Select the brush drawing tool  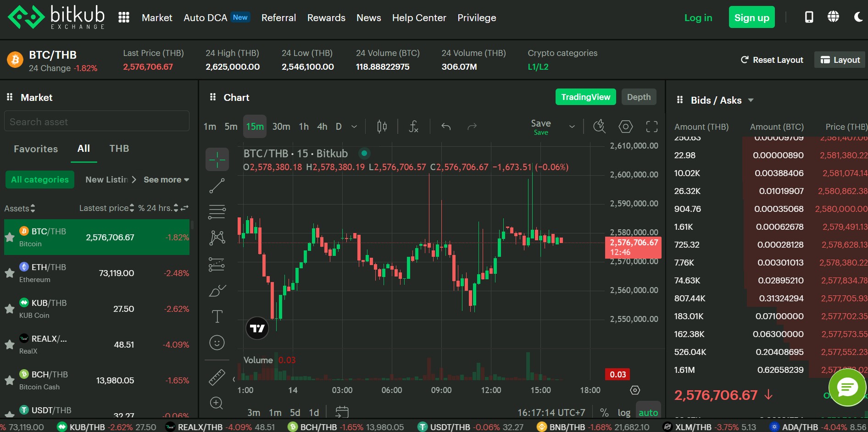[x=217, y=290]
